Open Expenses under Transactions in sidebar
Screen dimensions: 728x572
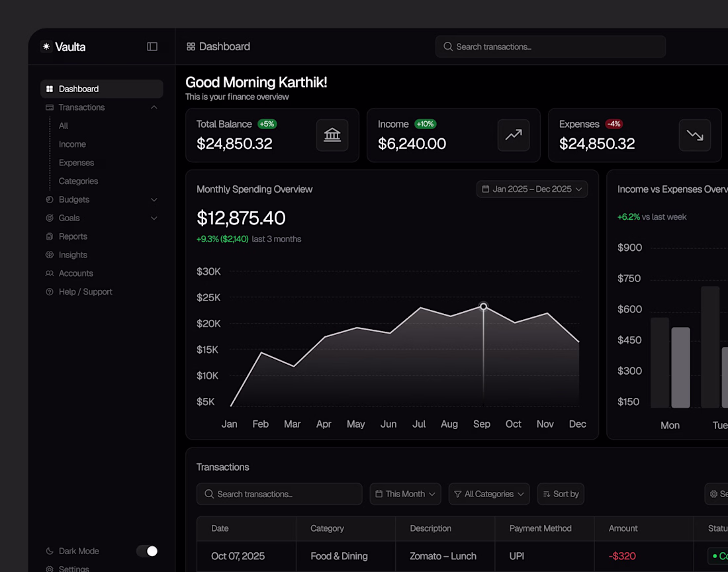coord(77,163)
